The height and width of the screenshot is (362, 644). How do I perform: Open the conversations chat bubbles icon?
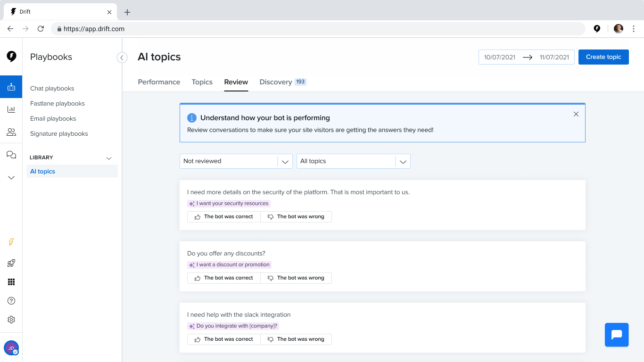[11, 155]
